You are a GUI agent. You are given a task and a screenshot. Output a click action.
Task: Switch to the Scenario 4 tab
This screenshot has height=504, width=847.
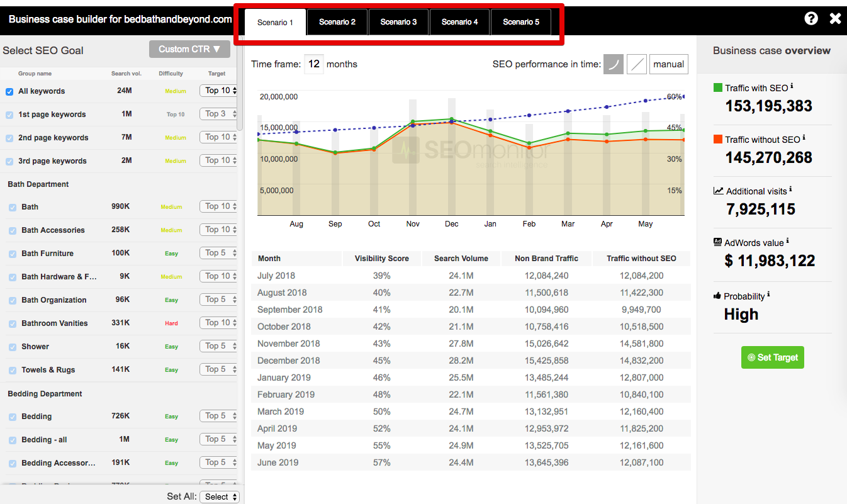pos(459,22)
